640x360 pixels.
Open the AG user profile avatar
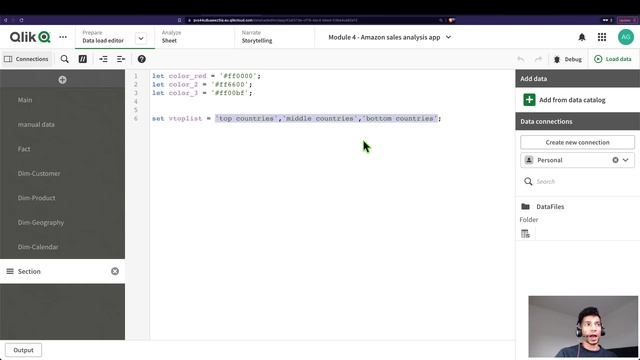pos(626,37)
